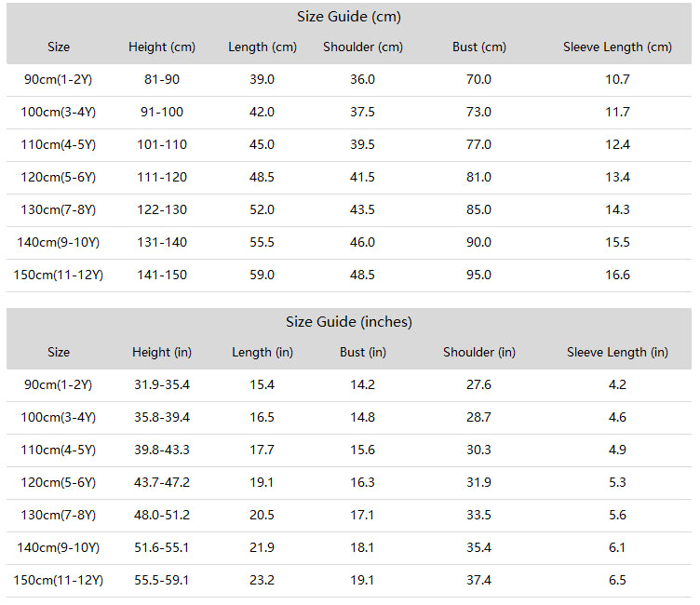700x605 pixels.
Task: Click the Shoulder (cm) column header
Action: pyautogui.click(x=362, y=47)
